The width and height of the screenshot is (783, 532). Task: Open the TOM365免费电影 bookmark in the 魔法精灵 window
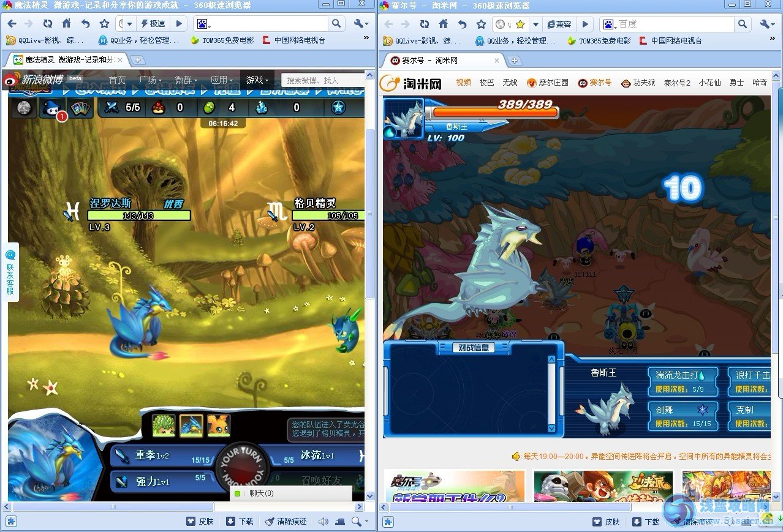point(222,40)
